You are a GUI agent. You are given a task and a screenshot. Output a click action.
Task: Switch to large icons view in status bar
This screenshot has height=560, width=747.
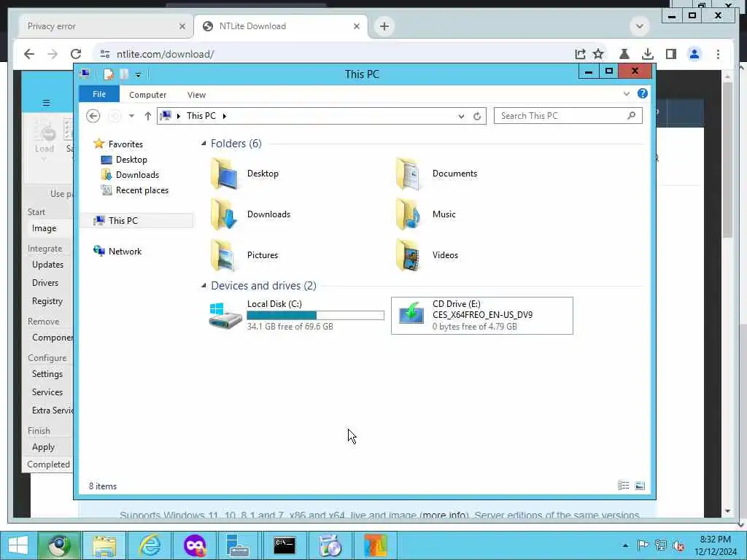pyautogui.click(x=640, y=486)
